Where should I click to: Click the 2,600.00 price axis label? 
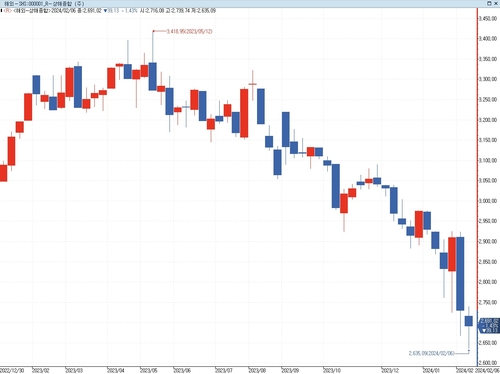point(488,363)
